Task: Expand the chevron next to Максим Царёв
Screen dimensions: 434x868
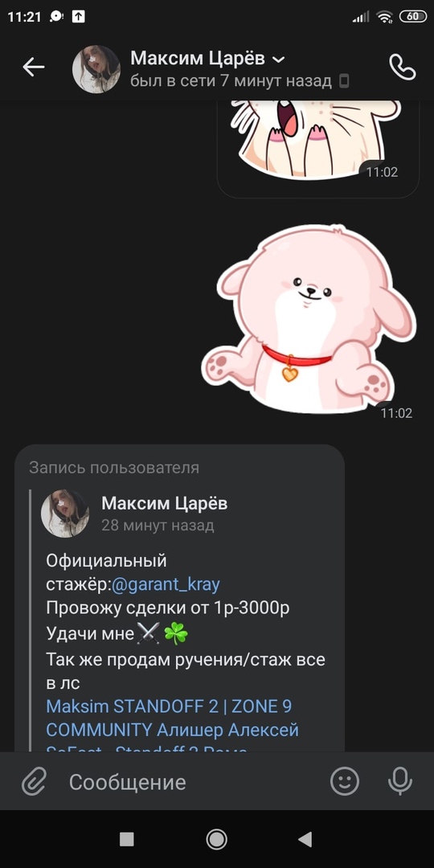Action: (x=280, y=59)
